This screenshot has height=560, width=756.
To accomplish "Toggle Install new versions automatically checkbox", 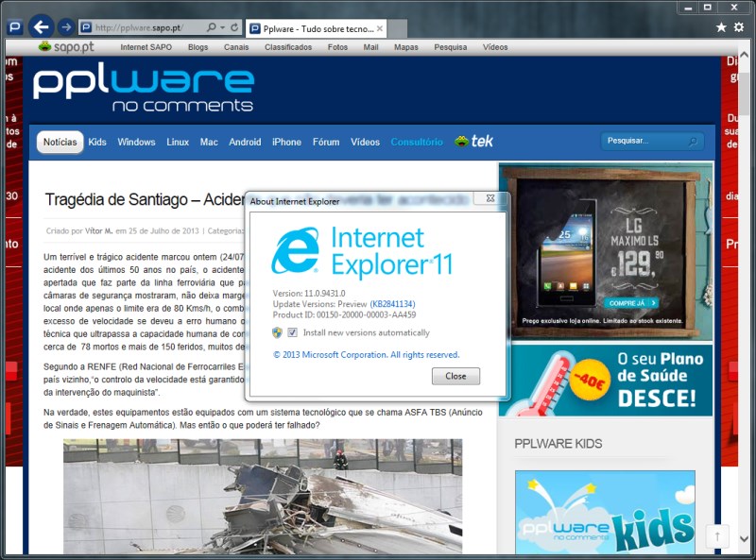I will [293, 332].
